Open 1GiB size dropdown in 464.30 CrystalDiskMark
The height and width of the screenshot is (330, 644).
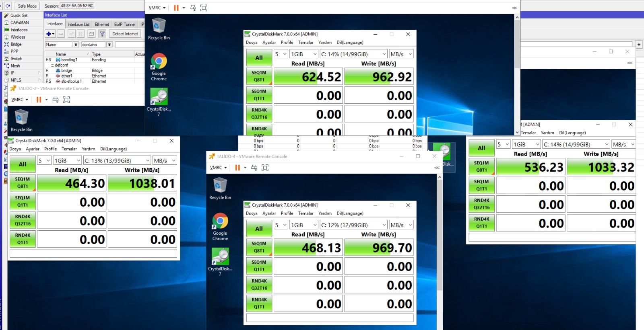(68, 160)
